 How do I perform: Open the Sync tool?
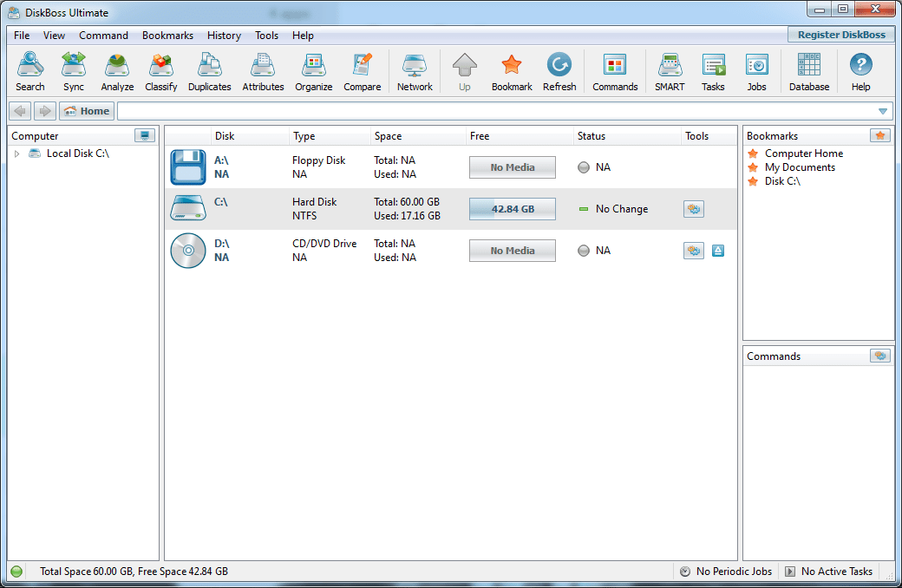tap(74, 72)
